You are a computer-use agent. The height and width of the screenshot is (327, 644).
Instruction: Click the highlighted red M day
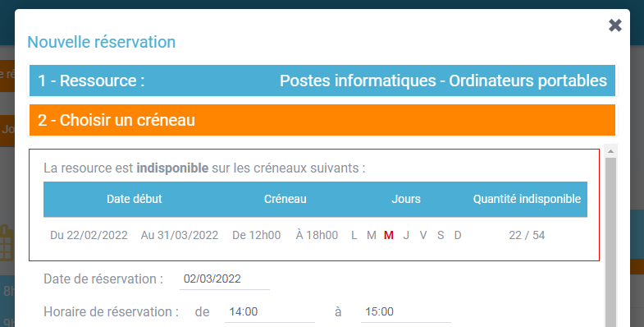pyautogui.click(x=389, y=235)
